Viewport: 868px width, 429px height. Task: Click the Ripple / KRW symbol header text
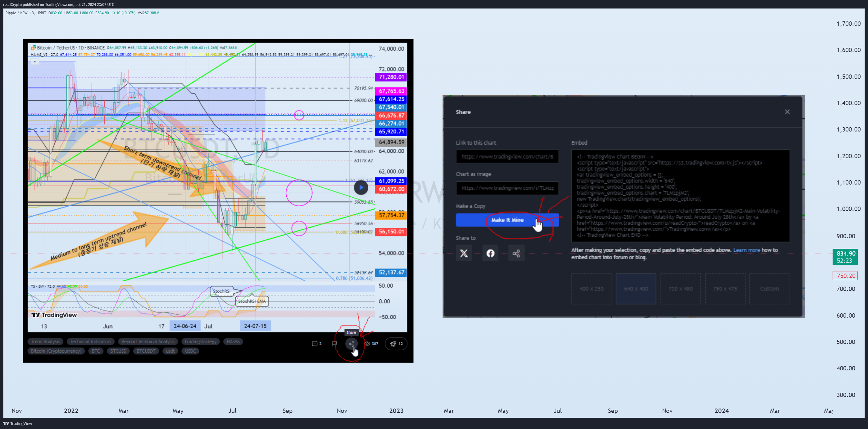[x=25, y=13]
